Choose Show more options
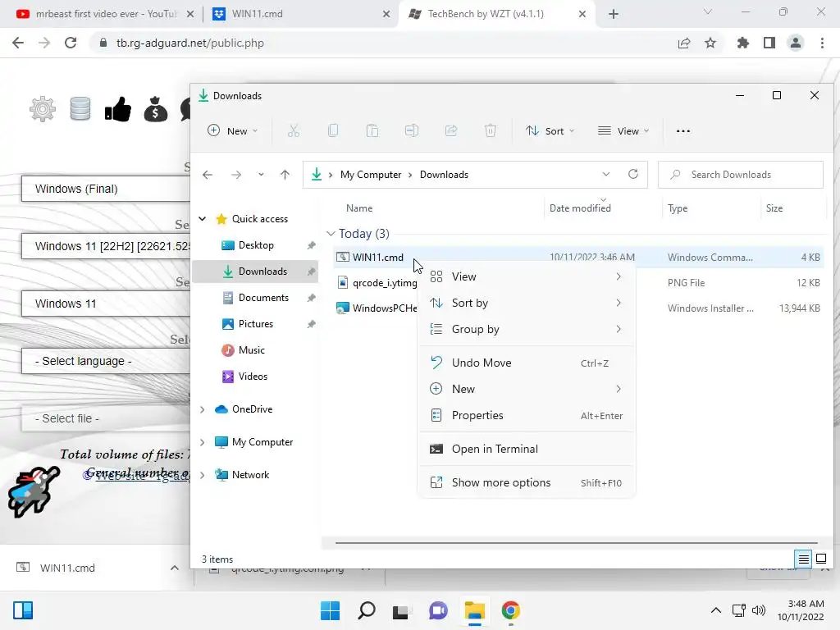This screenshot has height=630, width=840. coord(527,482)
